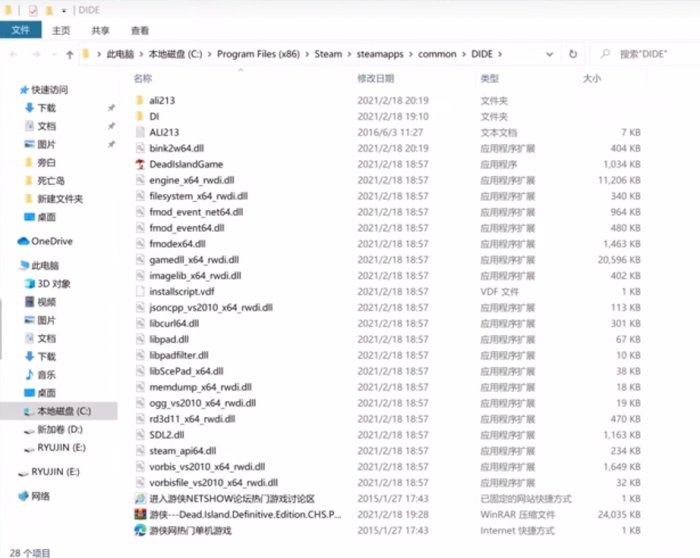Click the common breadcrumb segment

(x=437, y=54)
